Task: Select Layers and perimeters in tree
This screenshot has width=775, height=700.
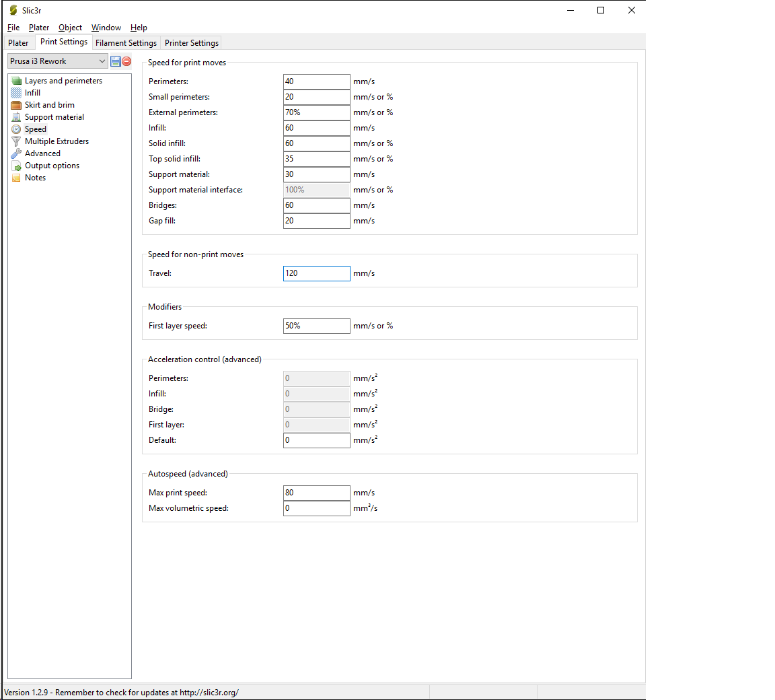Action: pos(64,81)
